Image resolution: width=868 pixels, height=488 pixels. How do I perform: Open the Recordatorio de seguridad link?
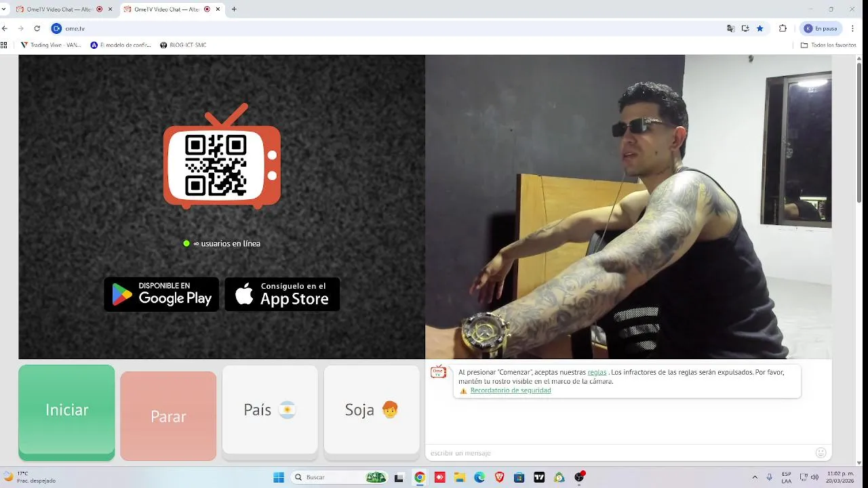511,390
